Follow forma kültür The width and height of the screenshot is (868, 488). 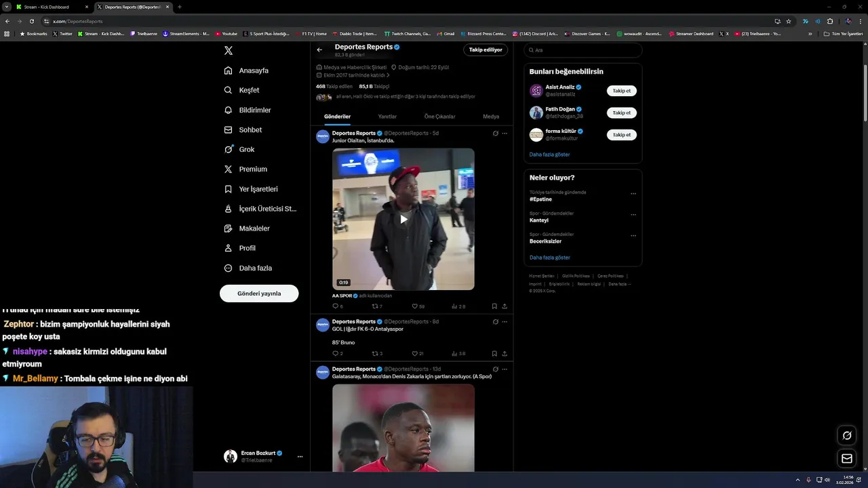[621, 135]
